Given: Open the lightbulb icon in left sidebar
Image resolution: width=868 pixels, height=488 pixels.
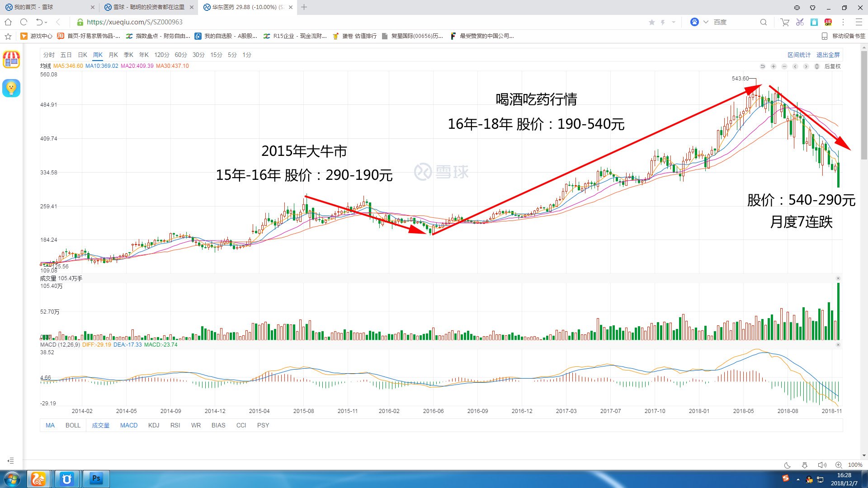Looking at the screenshot, I should pos(11,88).
